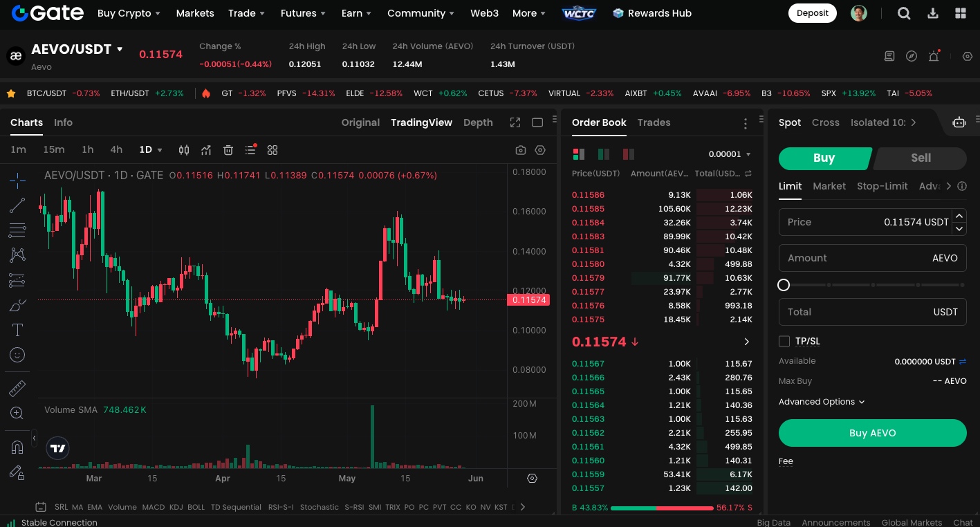
Task: Open the 0.00001 price precision dropdown
Action: point(730,154)
